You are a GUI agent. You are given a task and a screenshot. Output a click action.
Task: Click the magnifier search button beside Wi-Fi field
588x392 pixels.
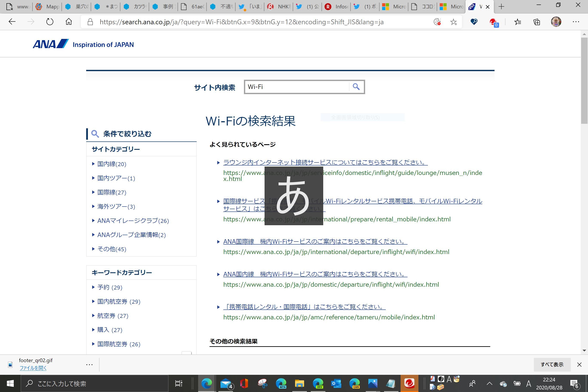point(356,87)
